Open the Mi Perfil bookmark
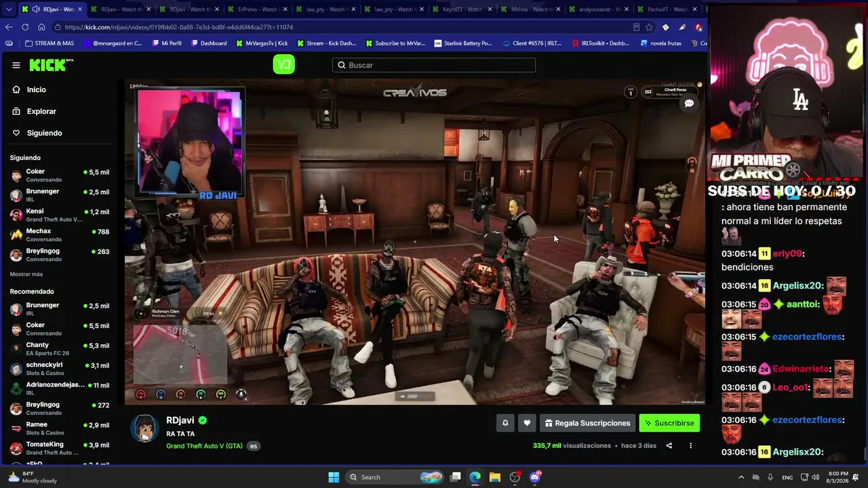This screenshot has height=488, width=868. click(x=166, y=43)
